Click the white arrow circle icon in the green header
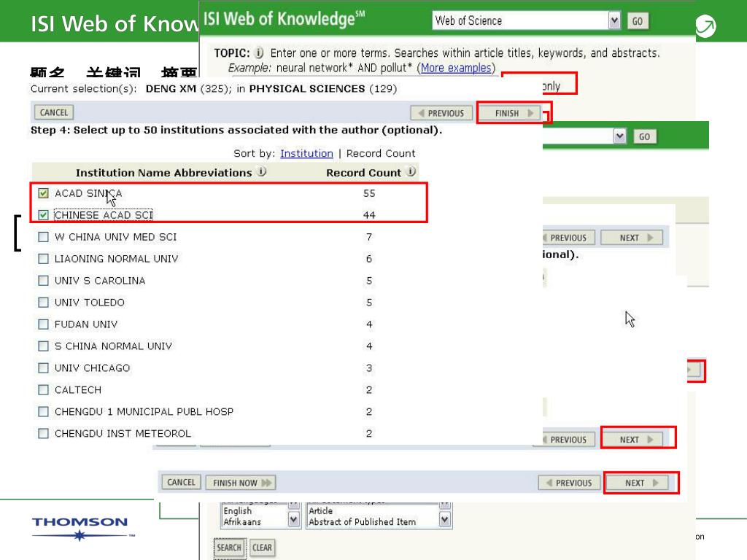 pos(705,26)
